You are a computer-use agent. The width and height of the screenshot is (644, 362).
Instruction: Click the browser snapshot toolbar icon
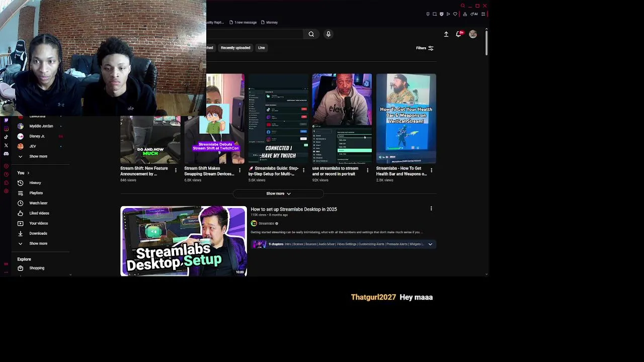point(435,14)
